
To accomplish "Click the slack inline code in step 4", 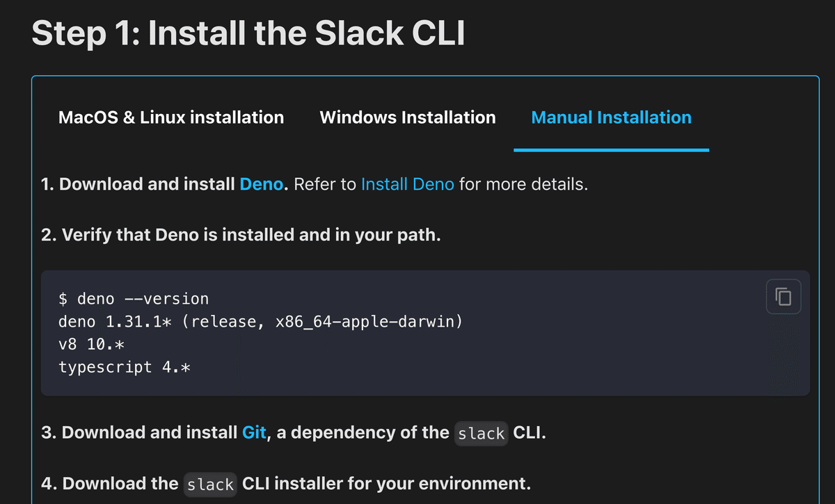I will pyautogui.click(x=210, y=484).
